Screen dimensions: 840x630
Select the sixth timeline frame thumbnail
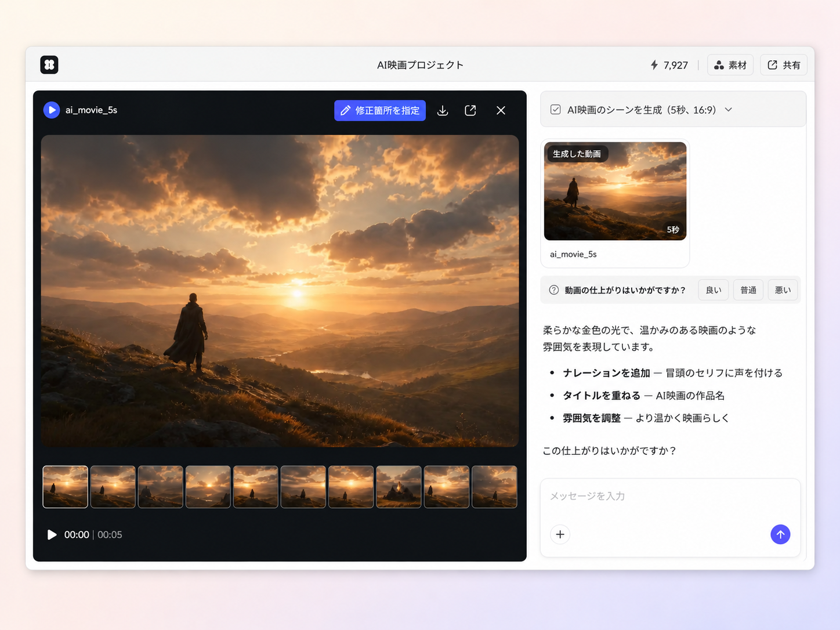[303, 487]
